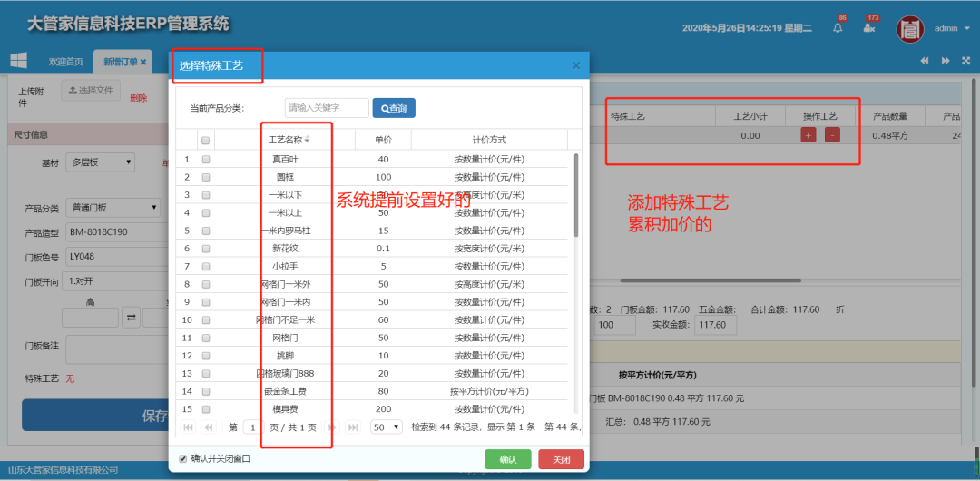This screenshot has height=481, width=980.
Task: Click the red plus add-process icon
Action: pyautogui.click(x=808, y=135)
